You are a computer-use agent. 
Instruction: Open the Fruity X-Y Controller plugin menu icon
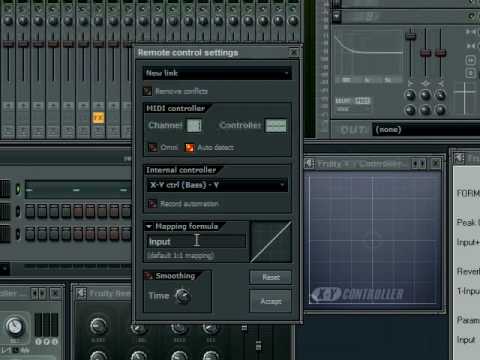(309, 163)
